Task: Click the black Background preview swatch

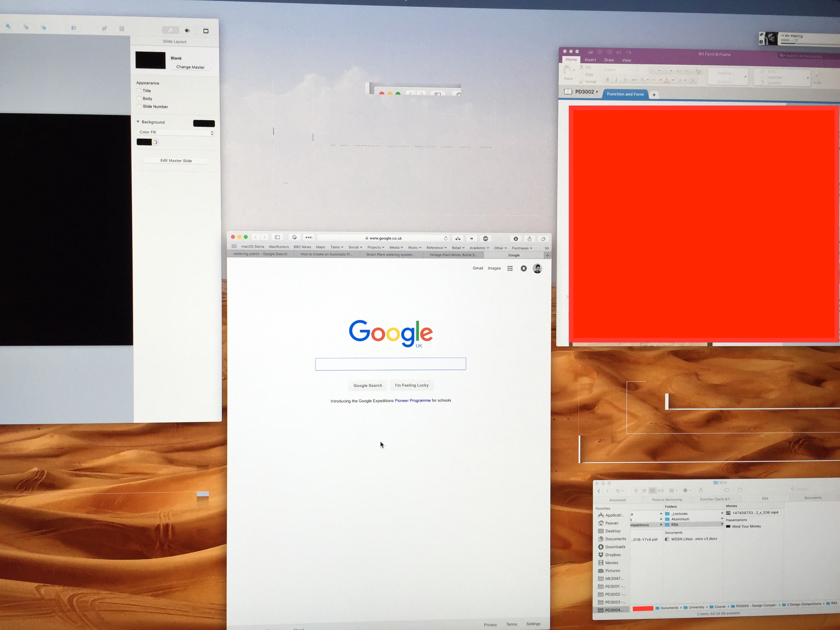Action: pyautogui.click(x=204, y=124)
